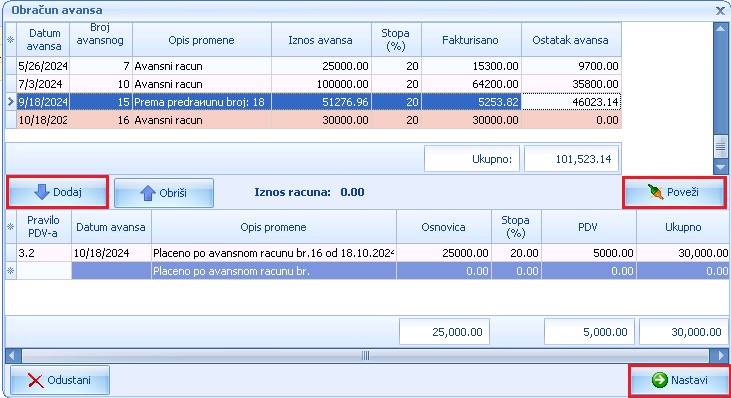Click the Ostatak avansa column header
Screen dimensions: 731x398
click(571, 40)
